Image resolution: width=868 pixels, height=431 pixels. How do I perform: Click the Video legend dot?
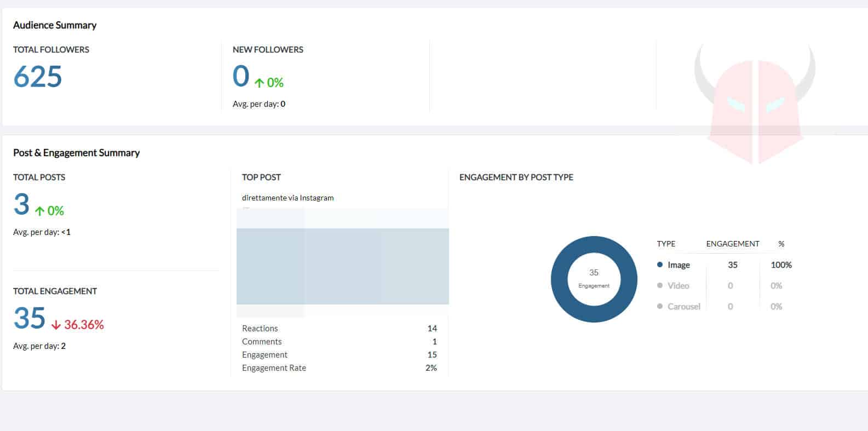click(660, 285)
